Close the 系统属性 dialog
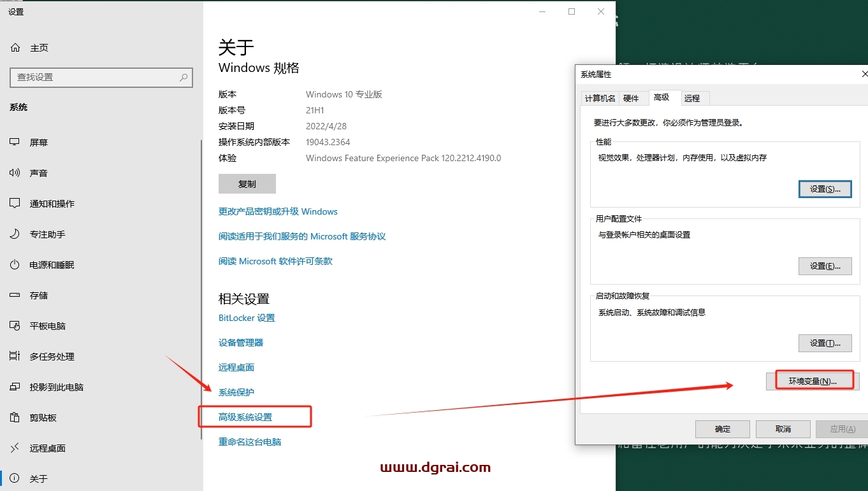The image size is (868, 491). coord(864,75)
